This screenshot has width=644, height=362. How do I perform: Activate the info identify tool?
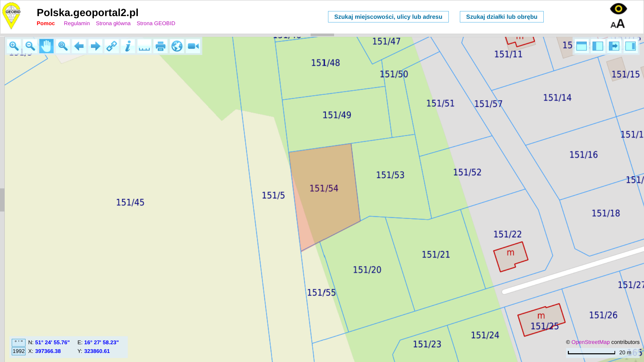(x=128, y=46)
